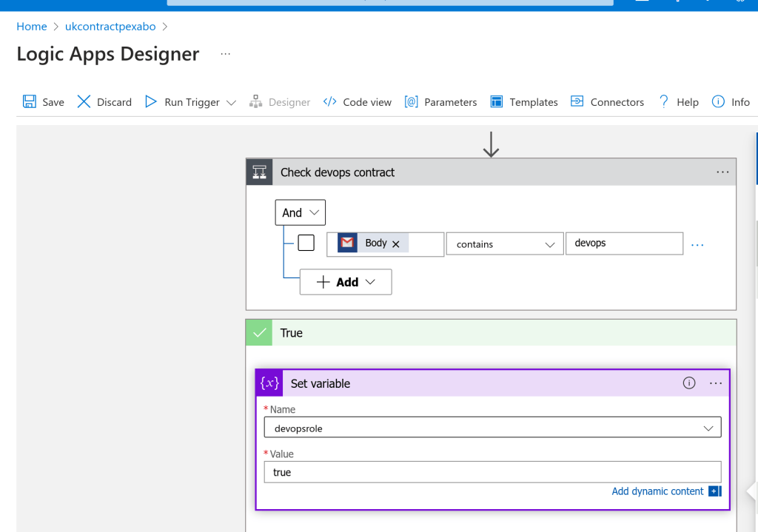The image size is (758, 532).
Task: Open the And operator dropdown
Action: pos(301,212)
